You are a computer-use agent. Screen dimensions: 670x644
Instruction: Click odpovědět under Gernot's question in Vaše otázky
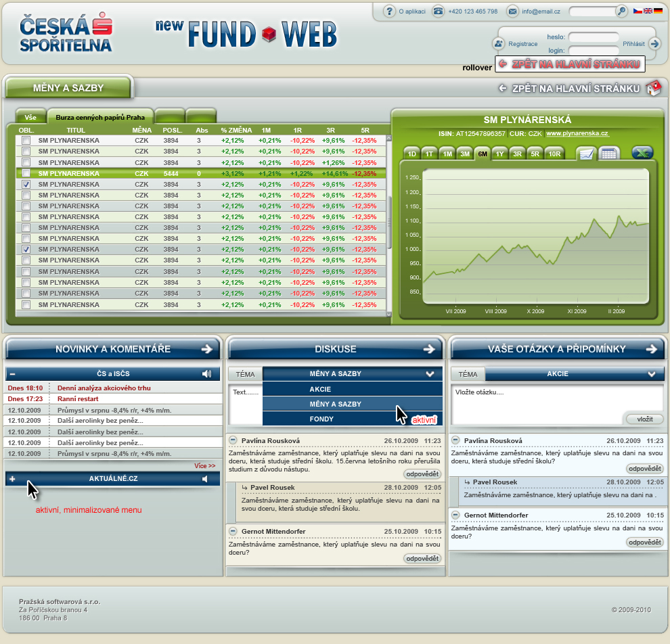click(x=645, y=543)
